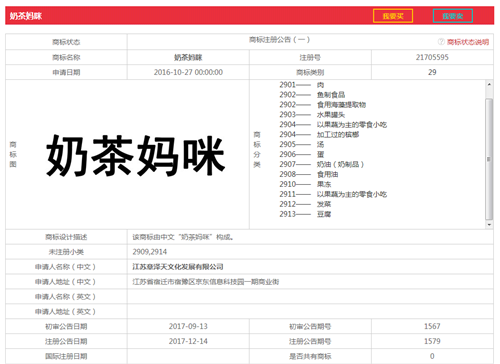Click the 我要卖 (sell) button
Viewport: 500px width, 364px height.
[x=453, y=16]
